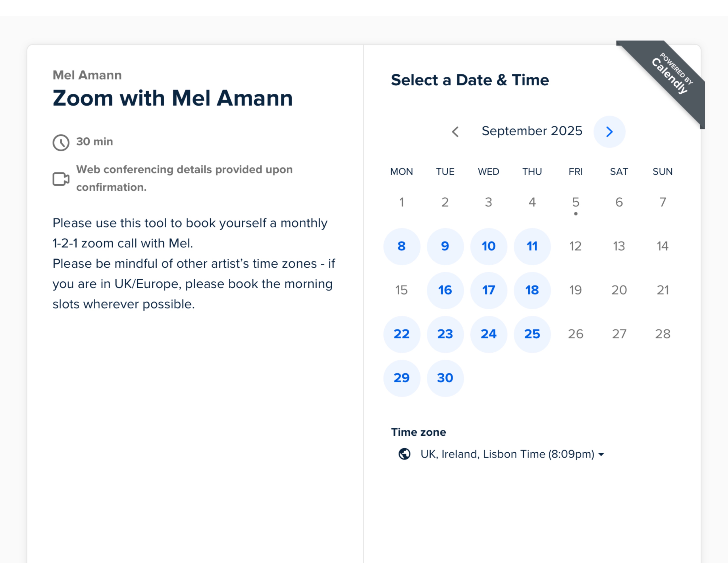Pick Monday September 22
The width and height of the screenshot is (728, 563).
402,334
